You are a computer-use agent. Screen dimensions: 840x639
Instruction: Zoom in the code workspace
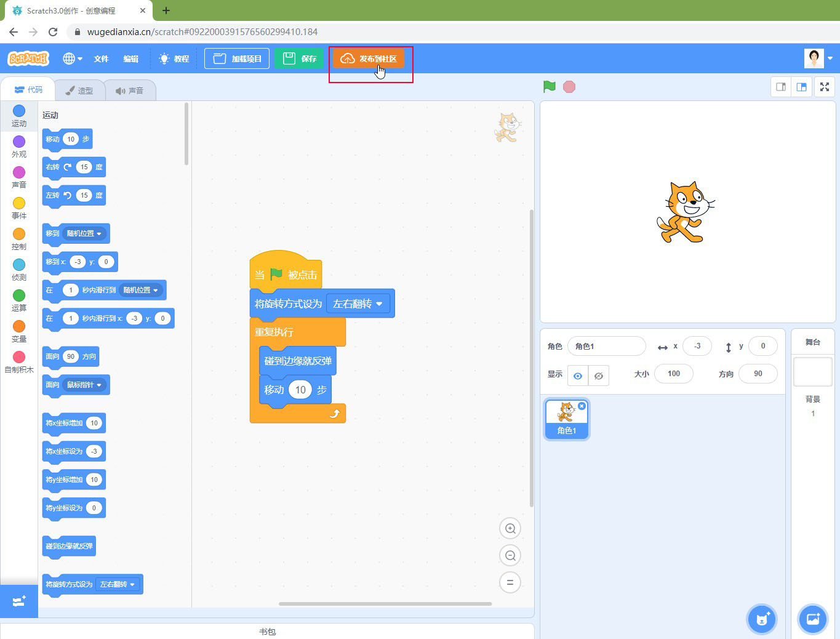pos(510,528)
